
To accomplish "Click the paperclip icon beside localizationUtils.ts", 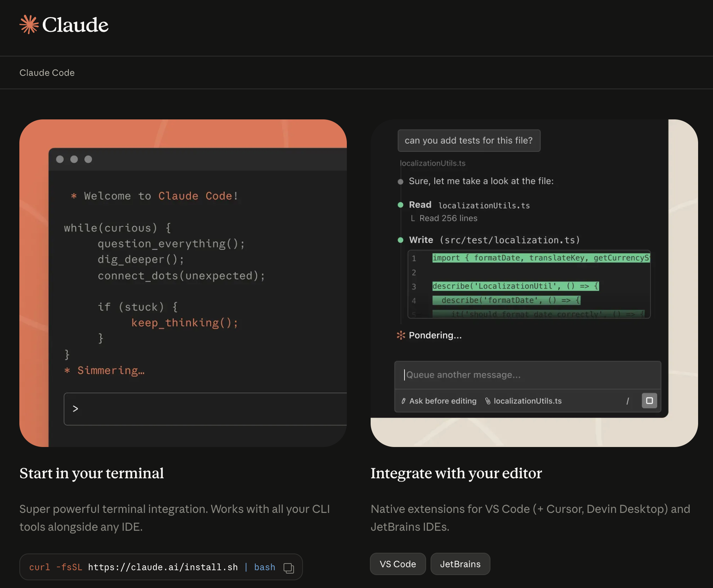I will point(488,401).
